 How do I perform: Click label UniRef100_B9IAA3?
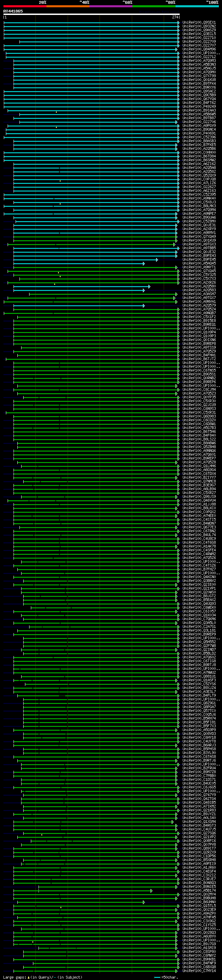coord(199,110)
